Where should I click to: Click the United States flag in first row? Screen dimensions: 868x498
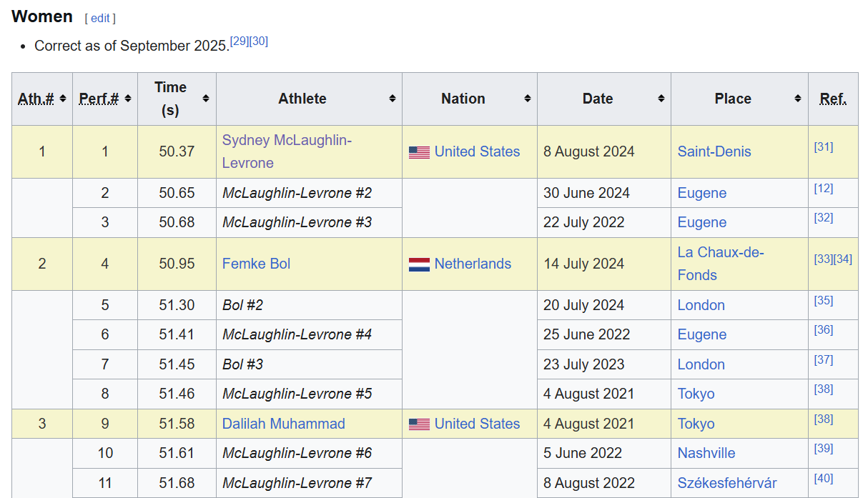tap(419, 152)
